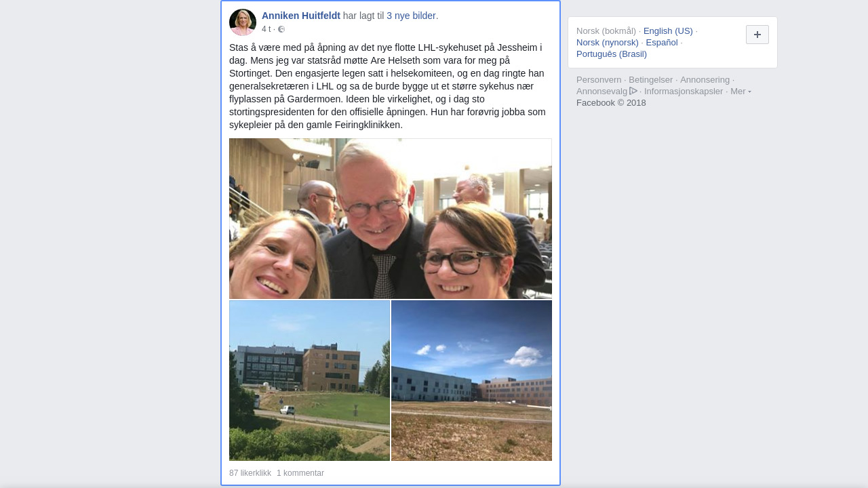This screenshot has width=868, height=488.
Task: Switch language to Norsk (nynorsk)
Action: pyautogui.click(x=608, y=43)
